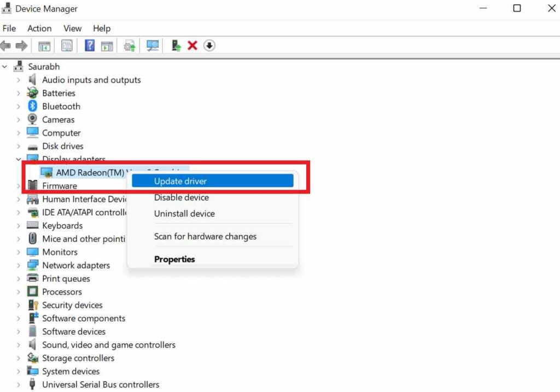Open Properties from the context menu
The height and width of the screenshot is (392, 560).
[213, 259]
